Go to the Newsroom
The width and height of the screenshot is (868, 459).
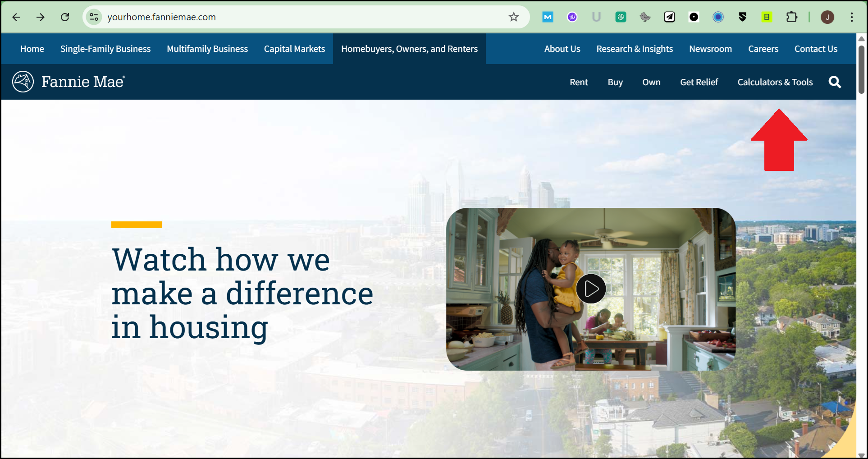710,49
